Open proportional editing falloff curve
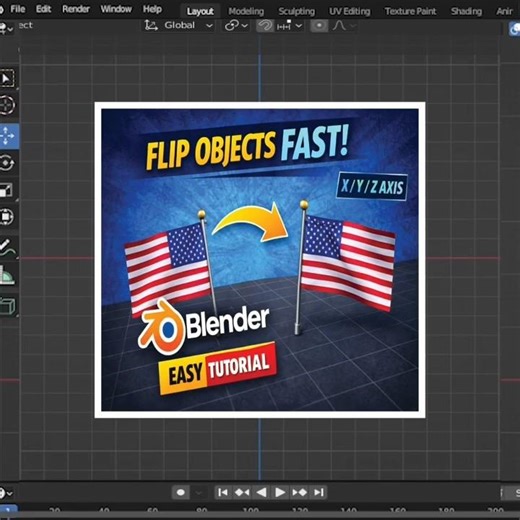 pos(343,26)
